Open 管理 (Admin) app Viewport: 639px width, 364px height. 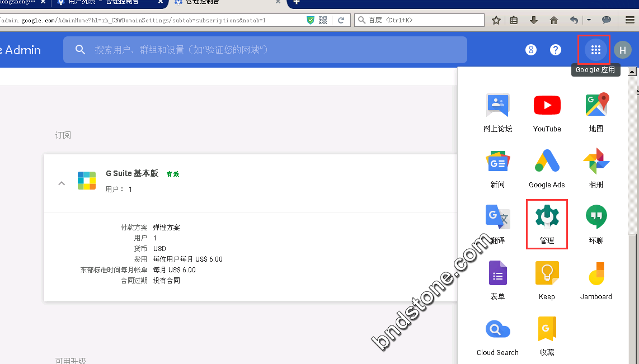click(547, 224)
